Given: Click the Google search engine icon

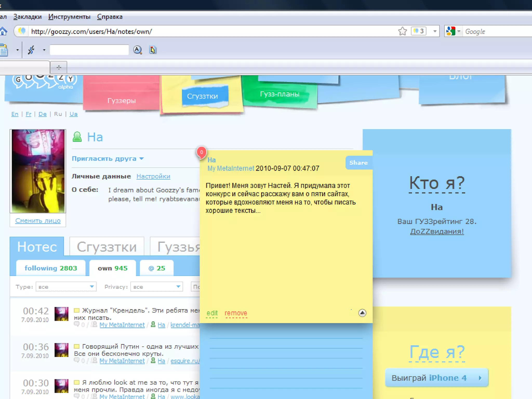Looking at the screenshot, I should [x=450, y=31].
